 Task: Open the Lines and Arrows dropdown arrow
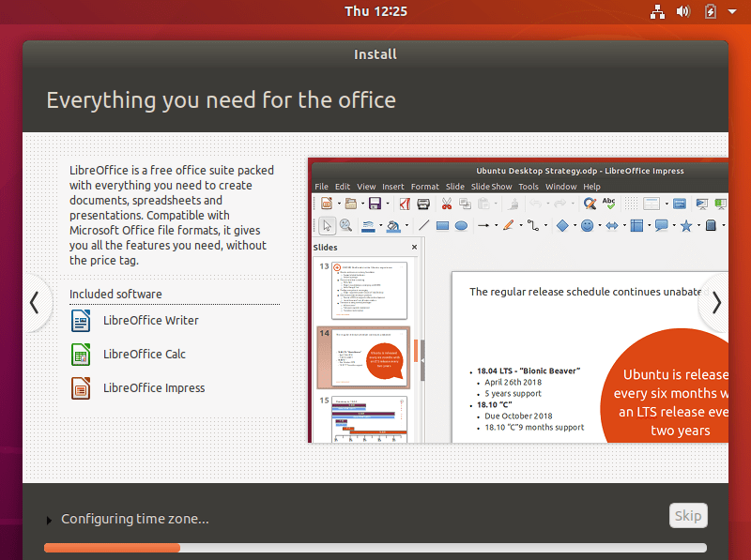tap(497, 225)
